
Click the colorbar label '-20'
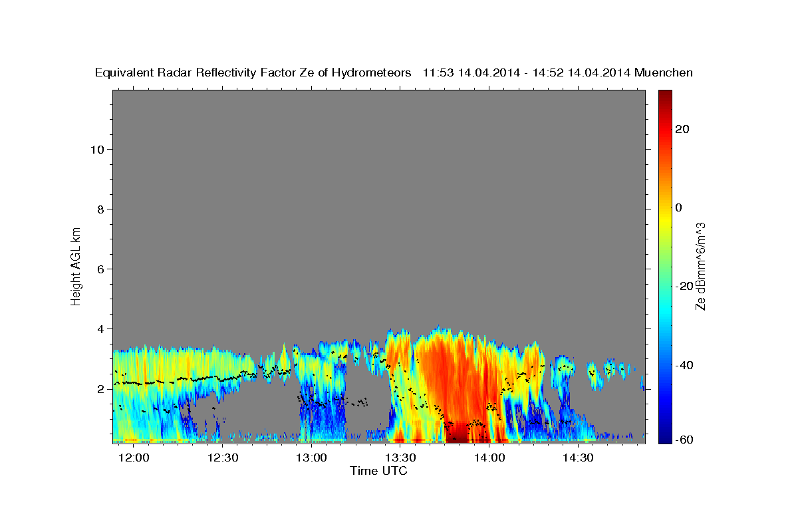coord(684,286)
